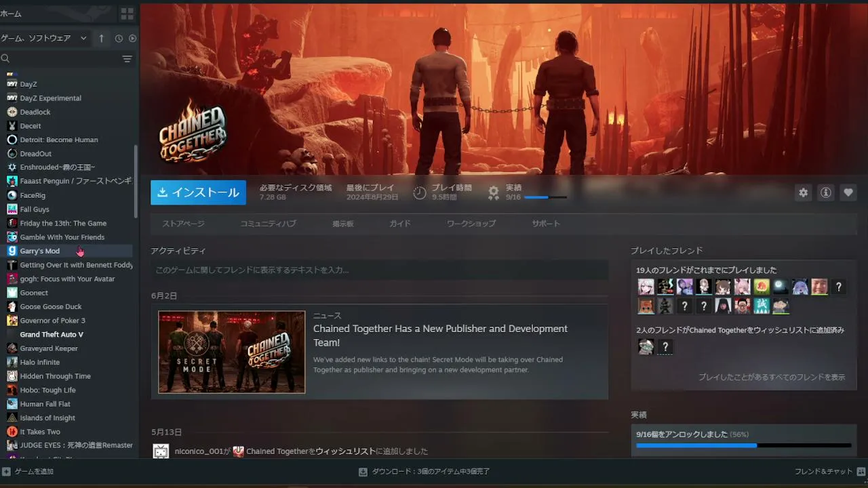
Task: Open the Chained Together new publisher headline
Action: (440, 335)
